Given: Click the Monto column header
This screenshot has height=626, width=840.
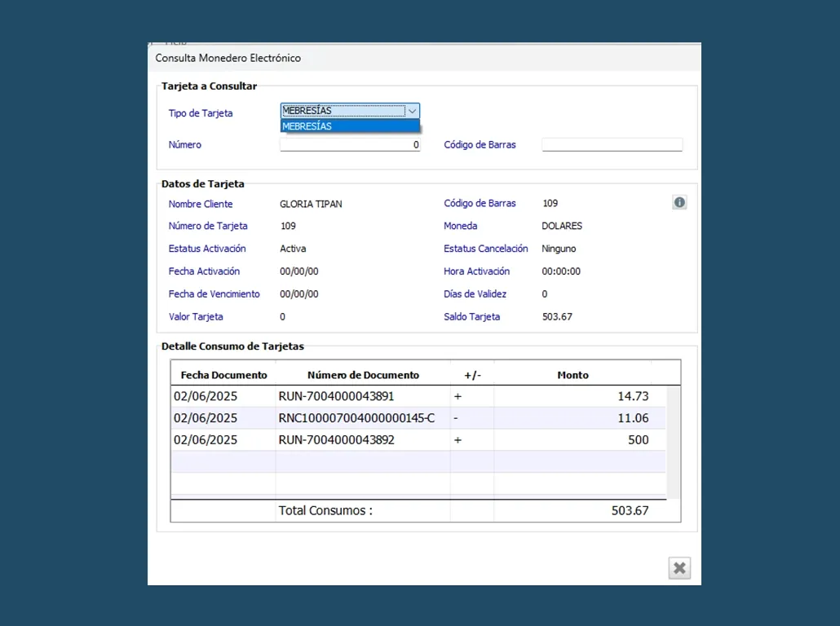Looking at the screenshot, I should click(573, 375).
